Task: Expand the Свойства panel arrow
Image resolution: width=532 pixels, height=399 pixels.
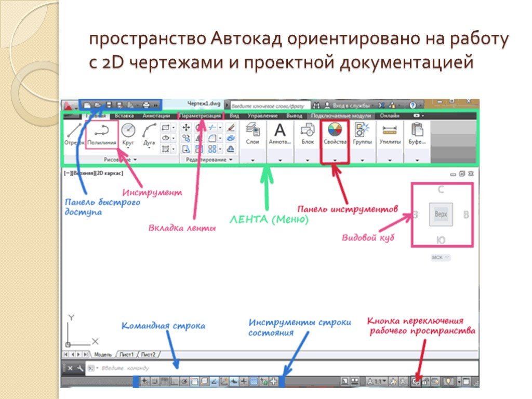Action: (335, 160)
